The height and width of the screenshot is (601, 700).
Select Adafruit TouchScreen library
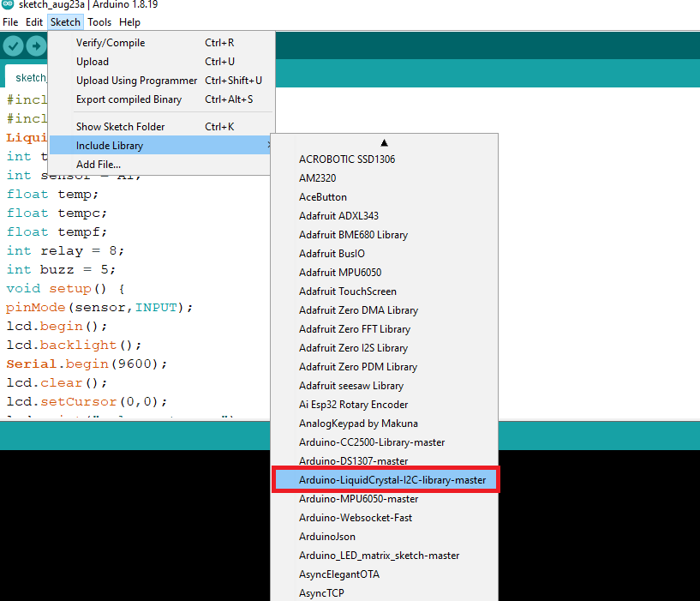pos(385,291)
